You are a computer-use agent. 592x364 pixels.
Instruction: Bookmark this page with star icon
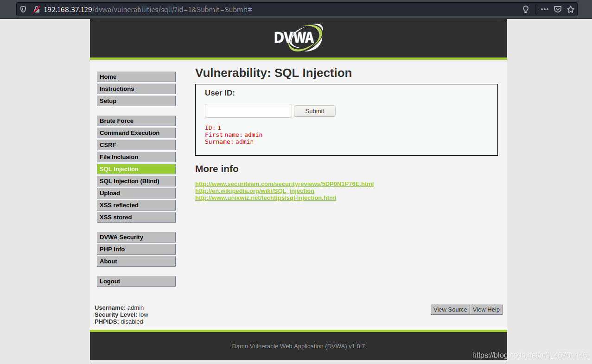(x=571, y=9)
